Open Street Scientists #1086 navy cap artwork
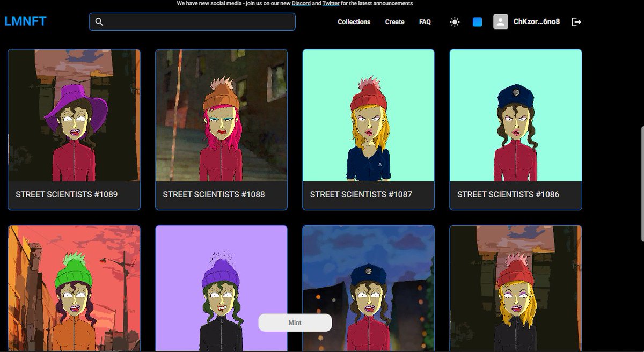 (516, 115)
